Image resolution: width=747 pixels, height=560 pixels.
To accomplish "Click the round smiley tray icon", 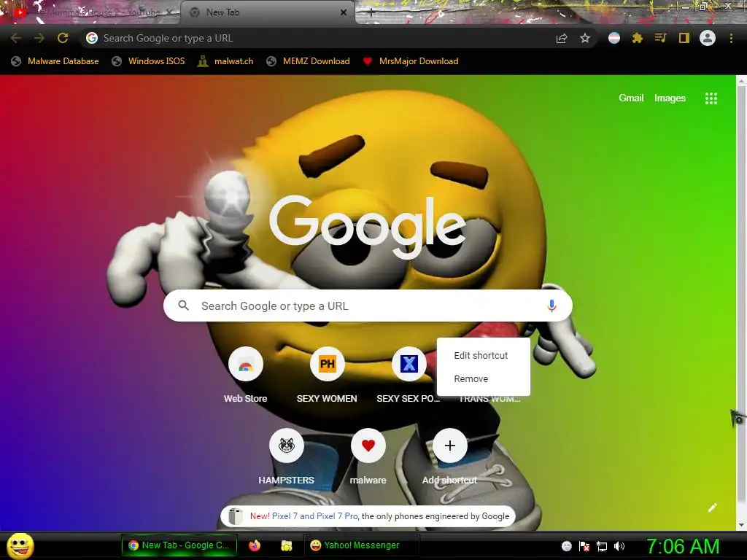I will click(x=566, y=546).
